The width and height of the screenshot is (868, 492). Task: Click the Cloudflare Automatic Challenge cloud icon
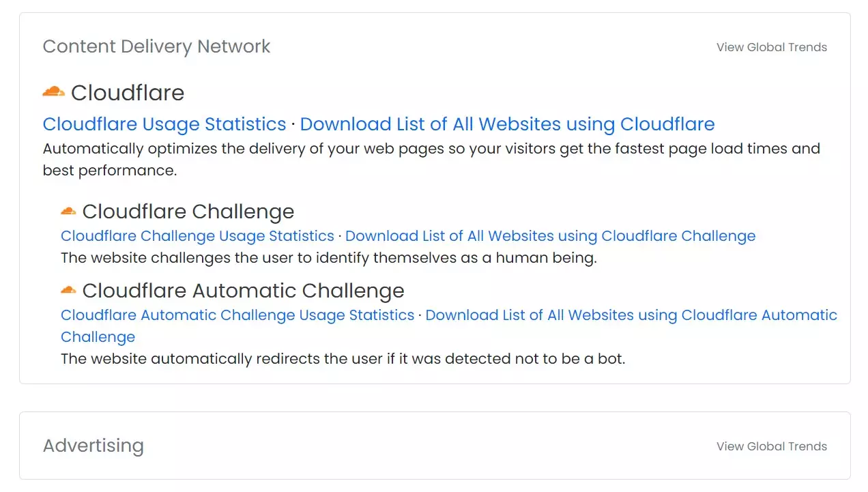coord(68,290)
